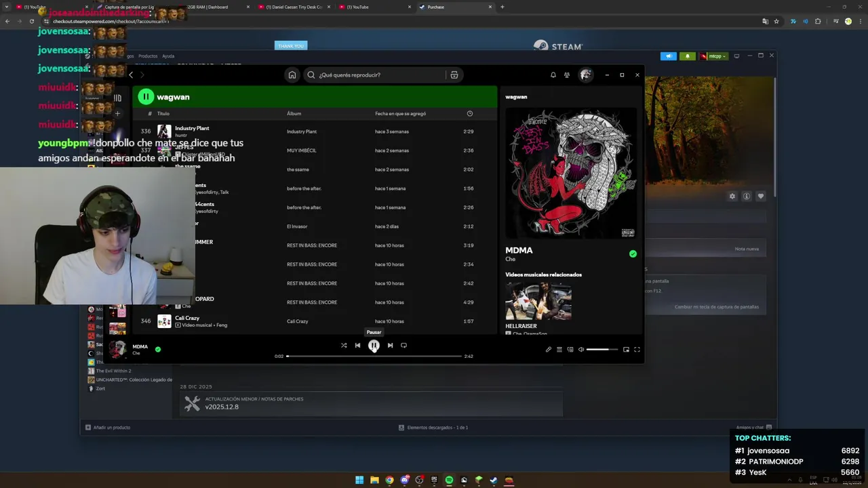This screenshot has height=488, width=868.
Task: Toggle the lyrics microphone icon in Spotify
Action: point(549,350)
